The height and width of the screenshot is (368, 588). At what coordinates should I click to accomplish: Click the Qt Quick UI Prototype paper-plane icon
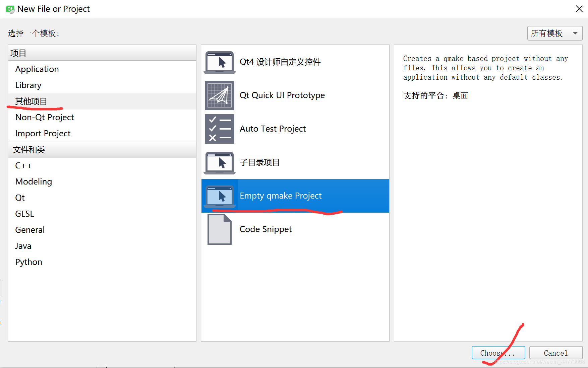tap(220, 95)
